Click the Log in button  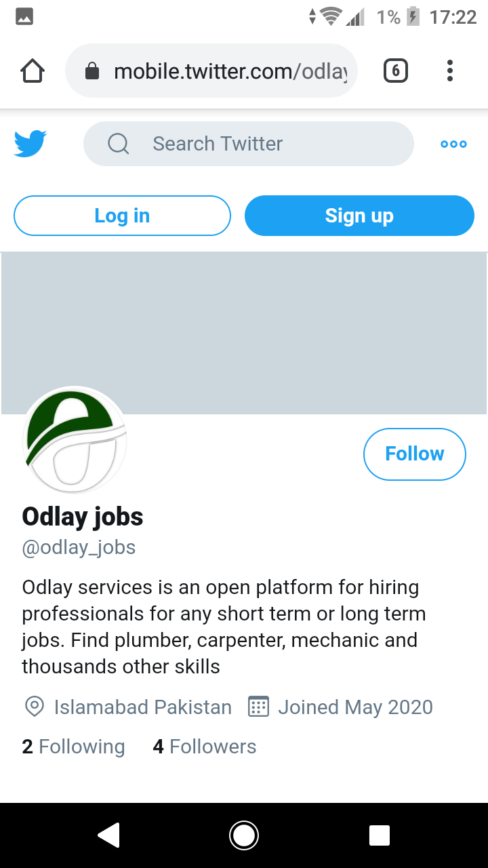tap(122, 216)
